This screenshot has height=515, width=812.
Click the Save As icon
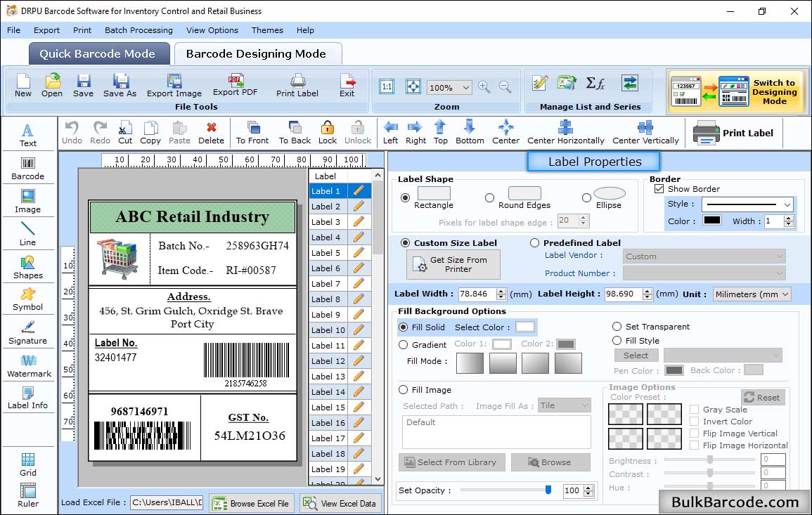point(120,86)
